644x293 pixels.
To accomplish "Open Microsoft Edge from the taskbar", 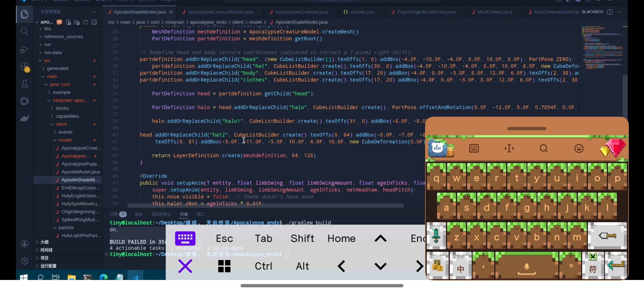I will 103,277.
